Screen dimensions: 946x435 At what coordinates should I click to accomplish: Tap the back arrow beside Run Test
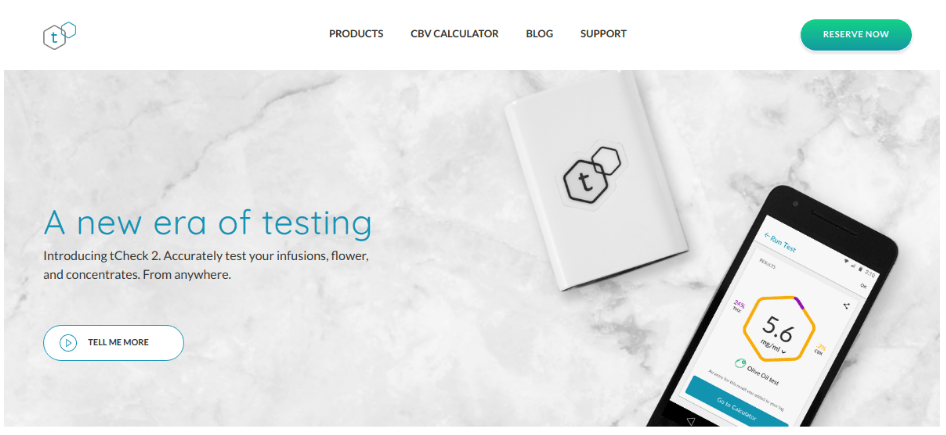767,236
